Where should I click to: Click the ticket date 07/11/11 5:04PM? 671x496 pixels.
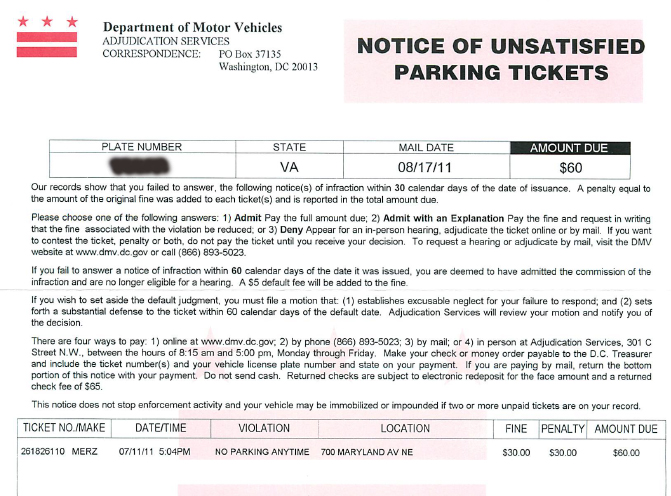click(158, 453)
